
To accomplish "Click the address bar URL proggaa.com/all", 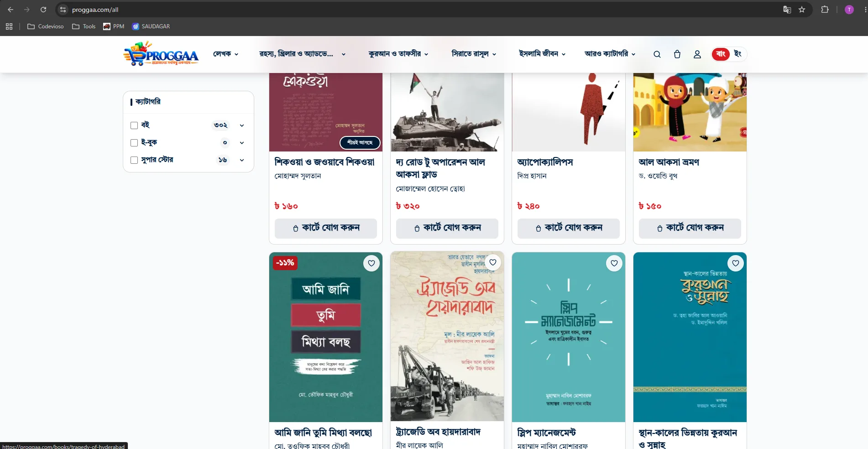I will pyautogui.click(x=95, y=10).
